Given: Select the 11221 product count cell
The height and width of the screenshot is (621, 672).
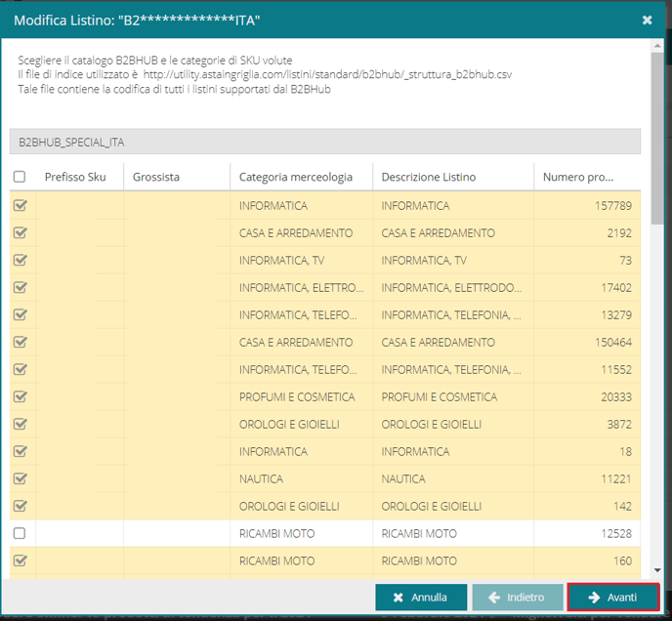Looking at the screenshot, I should click(x=587, y=478).
